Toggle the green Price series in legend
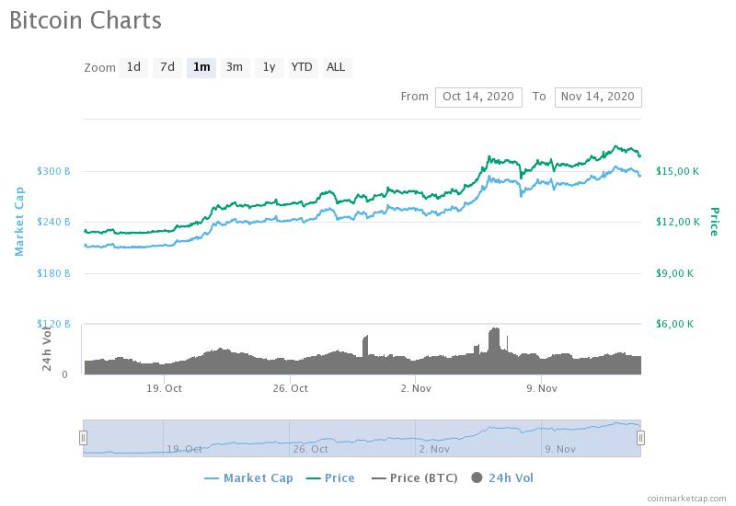Viewport: 736px width, 506px height. pyautogui.click(x=330, y=478)
